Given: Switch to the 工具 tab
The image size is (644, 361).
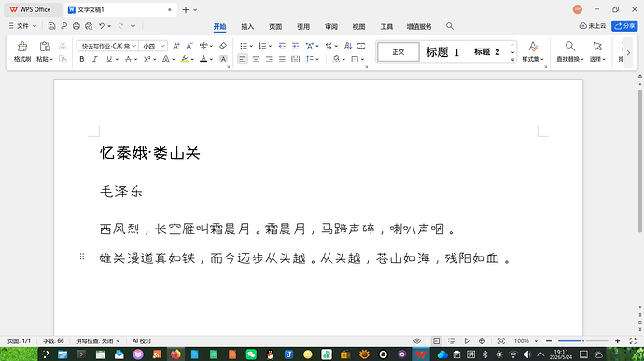Looking at the screenshot, I should tap(386, 27).
